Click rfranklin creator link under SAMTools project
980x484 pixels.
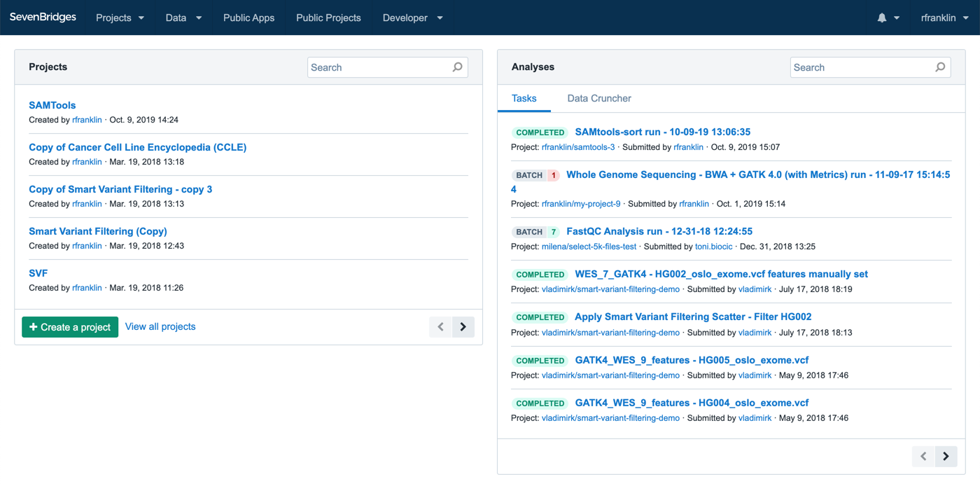coord(87,120)
